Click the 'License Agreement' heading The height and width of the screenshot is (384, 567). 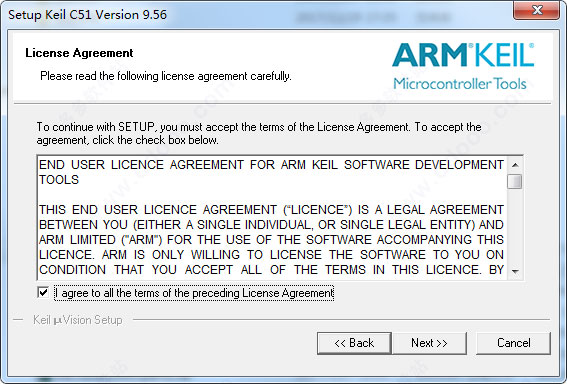pyautogui.click(x=79, y=53)
